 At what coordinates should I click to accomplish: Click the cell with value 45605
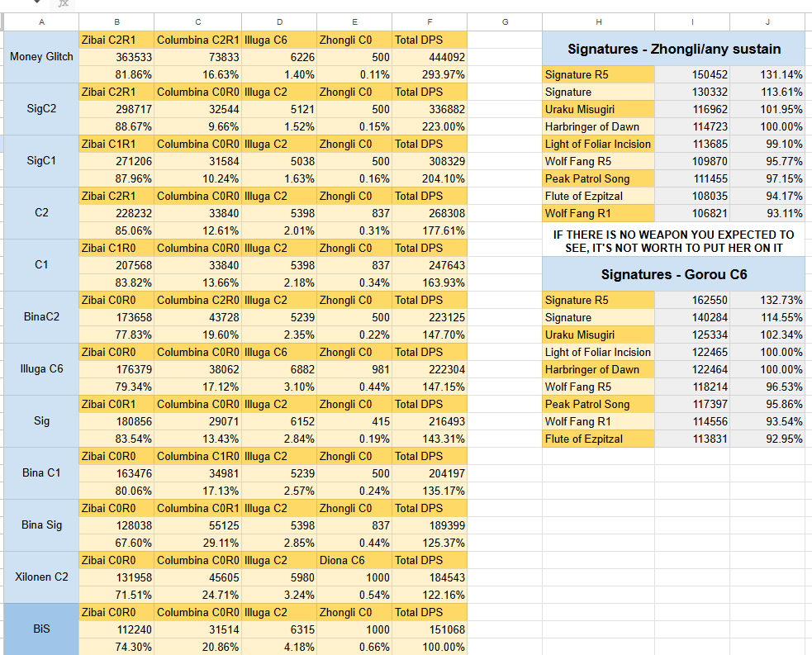tap(197, 578)
